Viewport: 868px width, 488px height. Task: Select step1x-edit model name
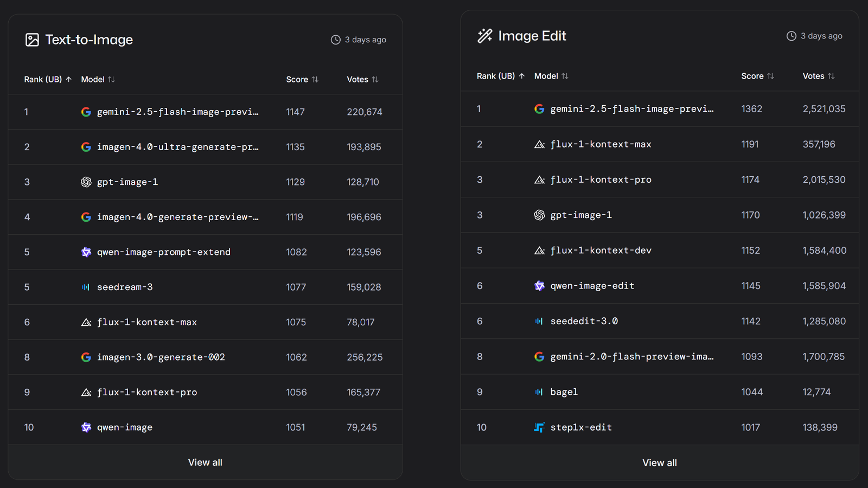581,427
